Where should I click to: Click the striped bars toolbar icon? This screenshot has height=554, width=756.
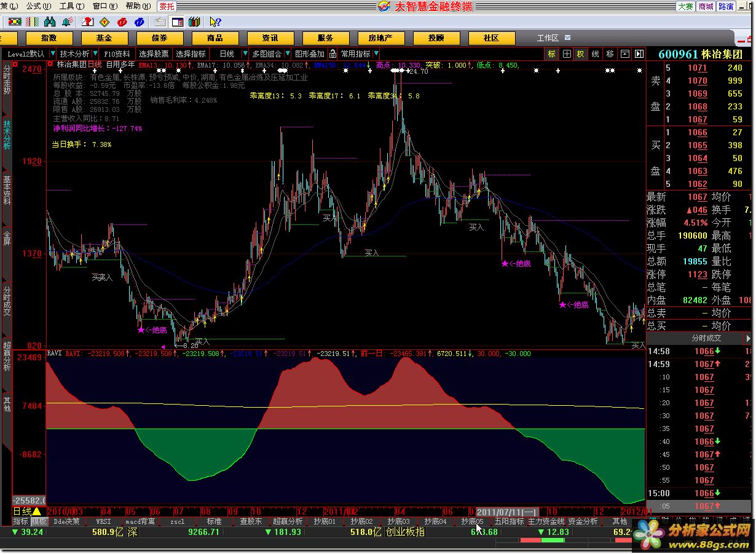tap(31, 22)
